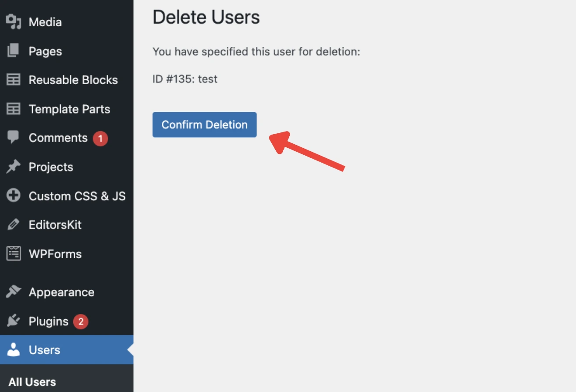Viewport: 576px width, 392px height.
Task: Open the WPForms menu label
Action: tap(55, 254)
